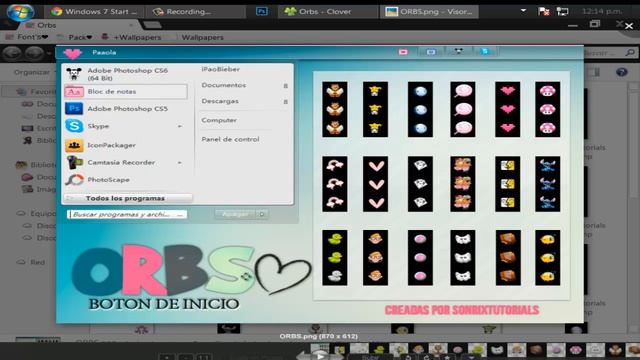Play slideshow in the image viewer

(x=320, y=355)
